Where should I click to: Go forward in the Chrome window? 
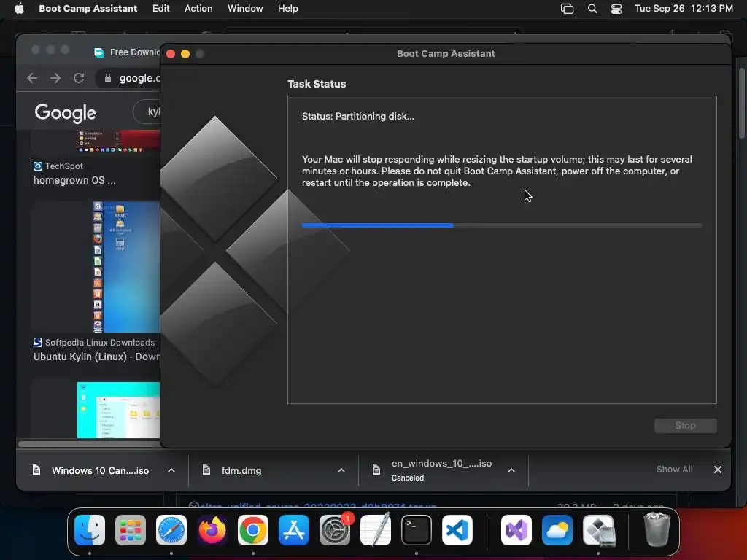click(x=55, y=78)
